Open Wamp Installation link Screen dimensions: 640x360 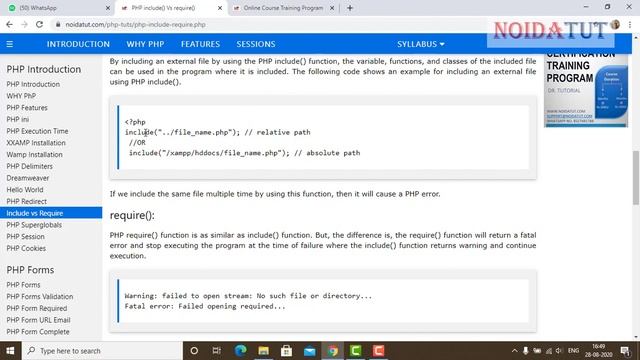pyautogui.click(x=34, y=155)
